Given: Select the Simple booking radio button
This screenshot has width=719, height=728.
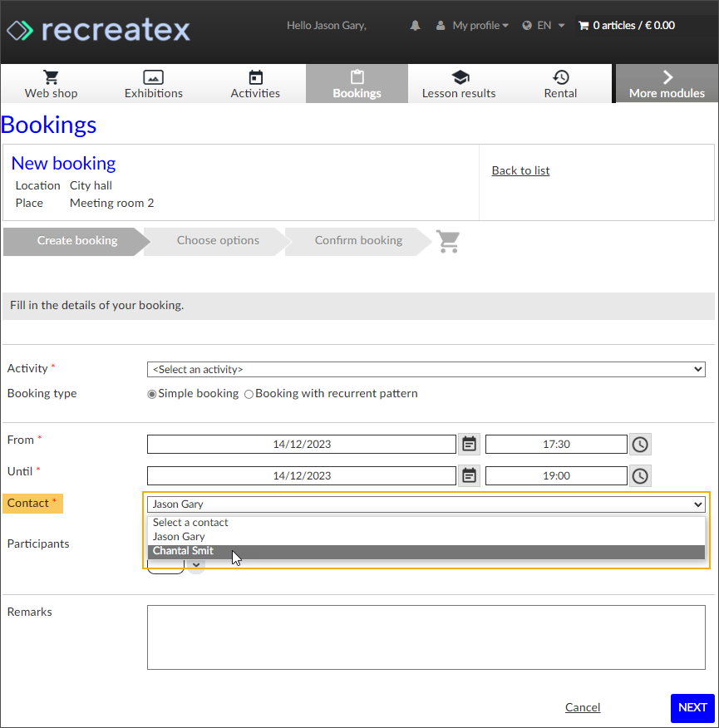Looking at the screenshot, I should pos(151,393).
